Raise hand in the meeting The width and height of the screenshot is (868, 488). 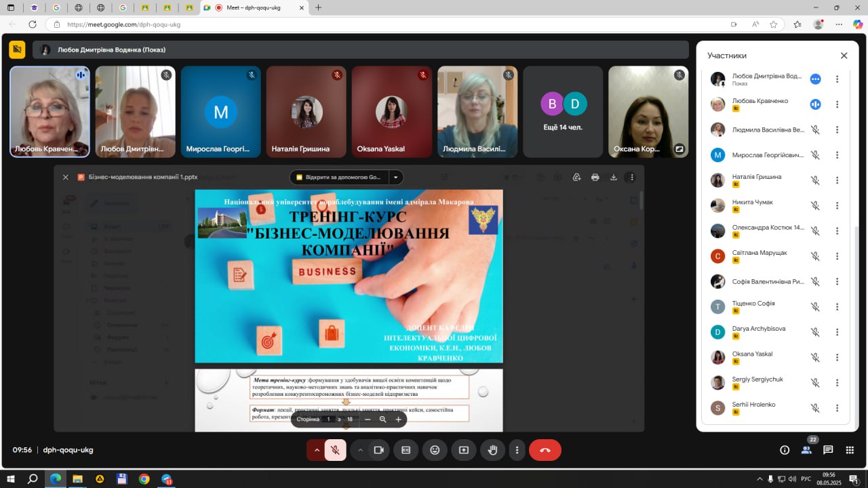(493, 450)
